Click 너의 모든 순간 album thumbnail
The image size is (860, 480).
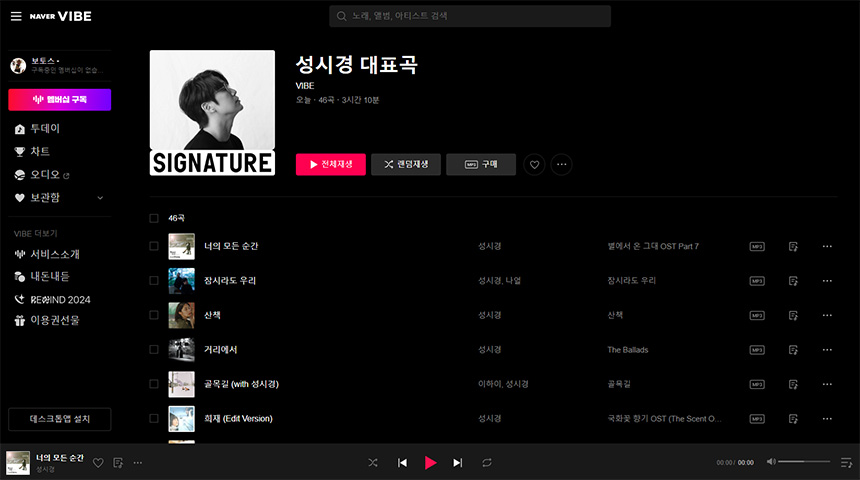[182, 246]
